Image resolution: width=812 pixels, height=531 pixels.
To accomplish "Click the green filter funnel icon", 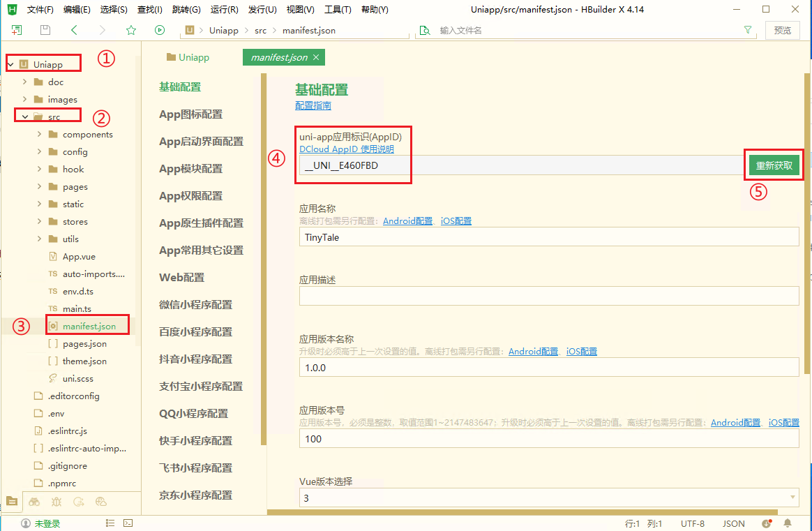I will [x=748, y=30].
